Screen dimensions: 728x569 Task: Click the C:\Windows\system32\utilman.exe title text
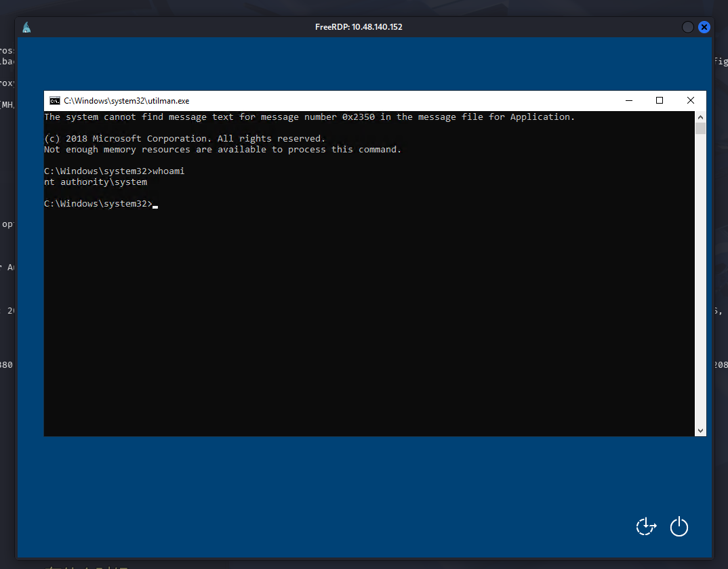[x=127, y=101]
